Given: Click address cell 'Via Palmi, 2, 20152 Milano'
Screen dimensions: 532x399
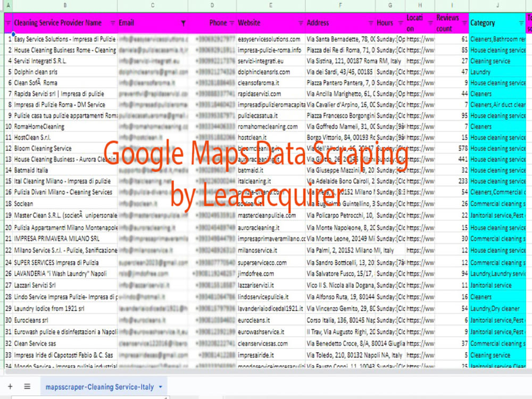Looking at the screenshot, I should click(x=340, y=250).
